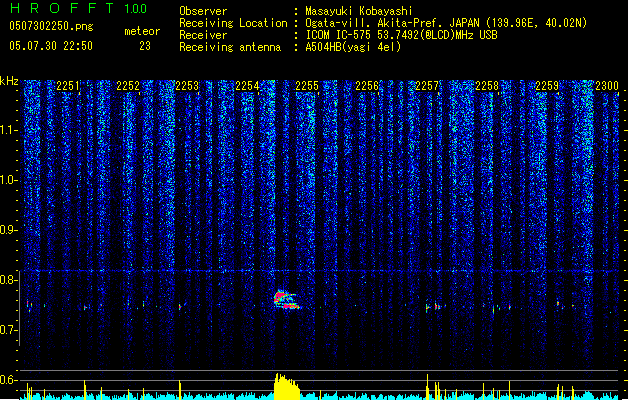The image size is (629, 400).
Task: Click the A504HB(yagi 4el) antenna text
Action: coord(353,47)
